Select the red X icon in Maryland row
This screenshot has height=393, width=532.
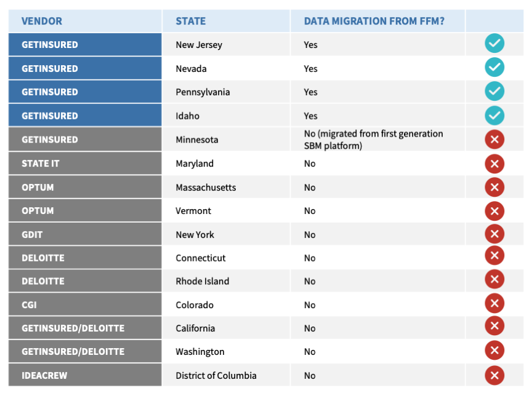tap(494, 164)
